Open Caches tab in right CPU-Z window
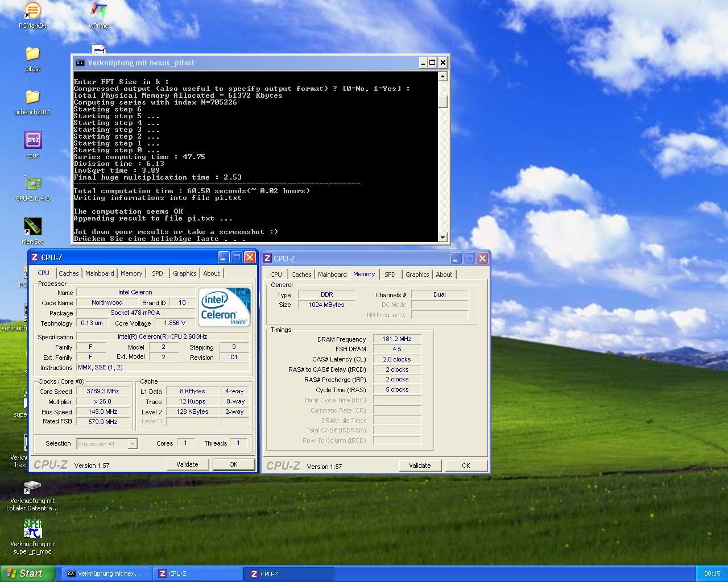Viewport: 728px width, 582px height. coord(301,275)
